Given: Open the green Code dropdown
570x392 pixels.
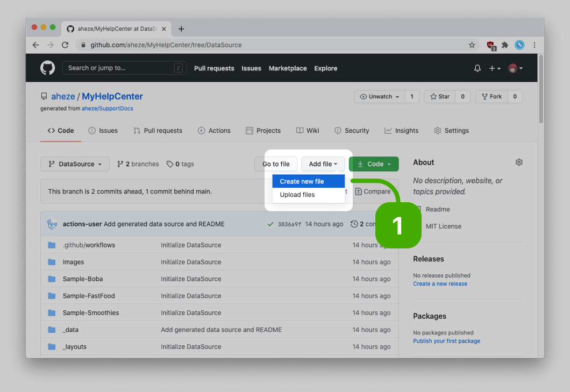Looking at the screenshot, I should coord(374,164).
